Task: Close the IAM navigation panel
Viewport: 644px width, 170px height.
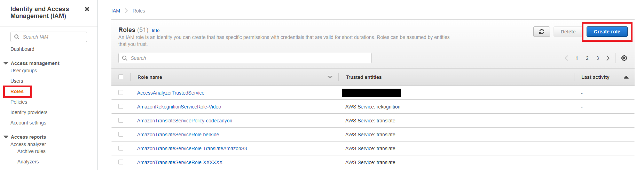Action: click(x=87, y=9)
